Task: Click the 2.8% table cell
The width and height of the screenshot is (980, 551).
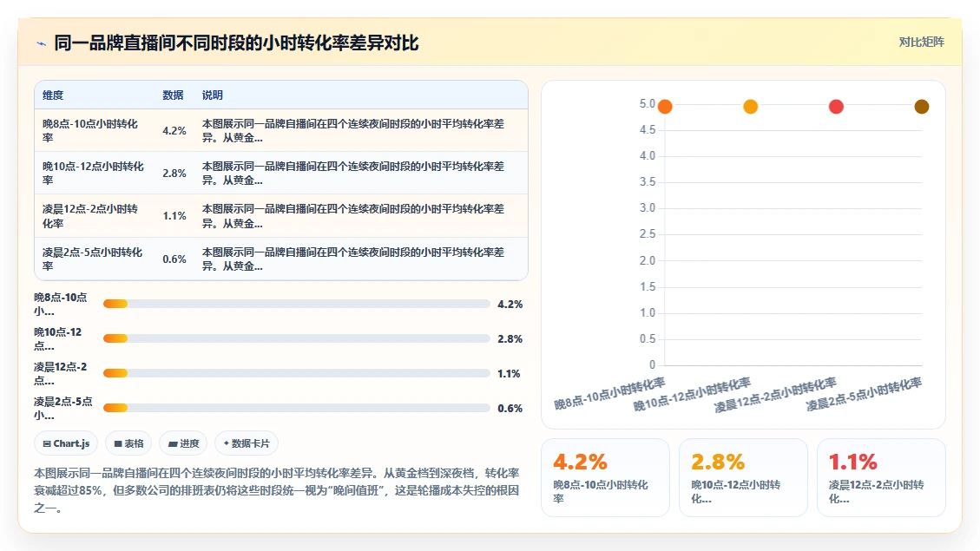Action: [x=174, y=173]
